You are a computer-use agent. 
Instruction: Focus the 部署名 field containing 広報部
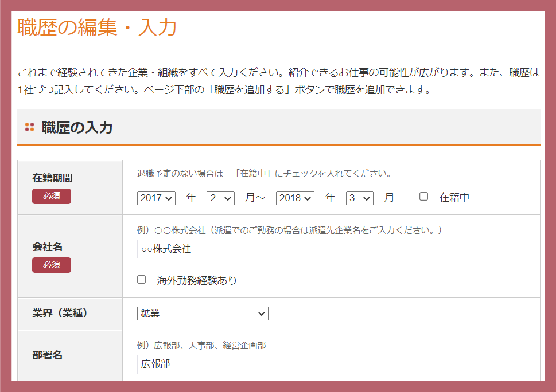286,364
